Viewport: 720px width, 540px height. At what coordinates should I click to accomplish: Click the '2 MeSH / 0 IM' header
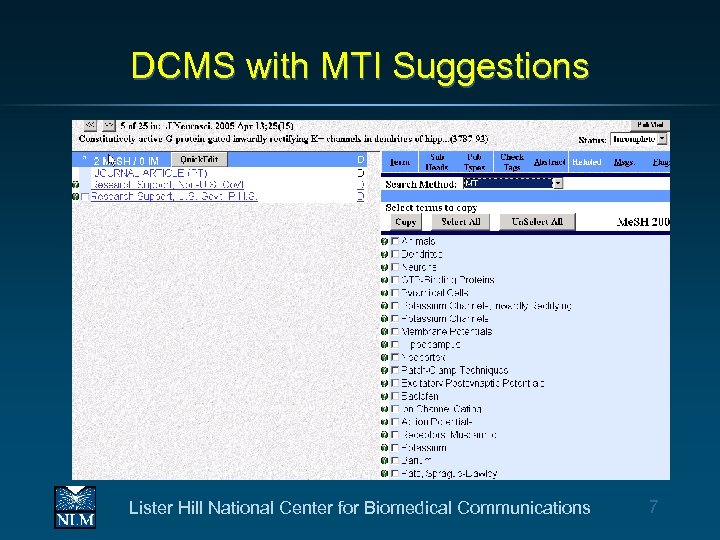click(126, 161)
